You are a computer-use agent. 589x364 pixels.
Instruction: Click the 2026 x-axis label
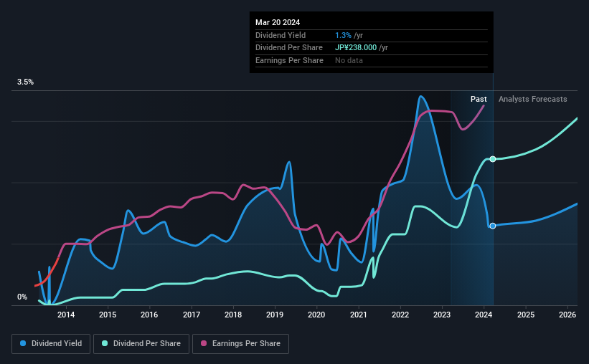coord(567,315)
